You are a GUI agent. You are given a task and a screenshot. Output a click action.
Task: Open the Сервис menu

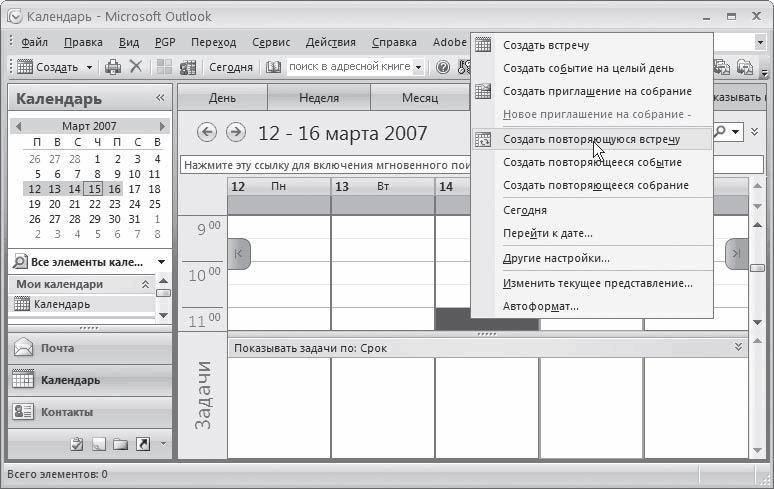click(x=271, y=42)
